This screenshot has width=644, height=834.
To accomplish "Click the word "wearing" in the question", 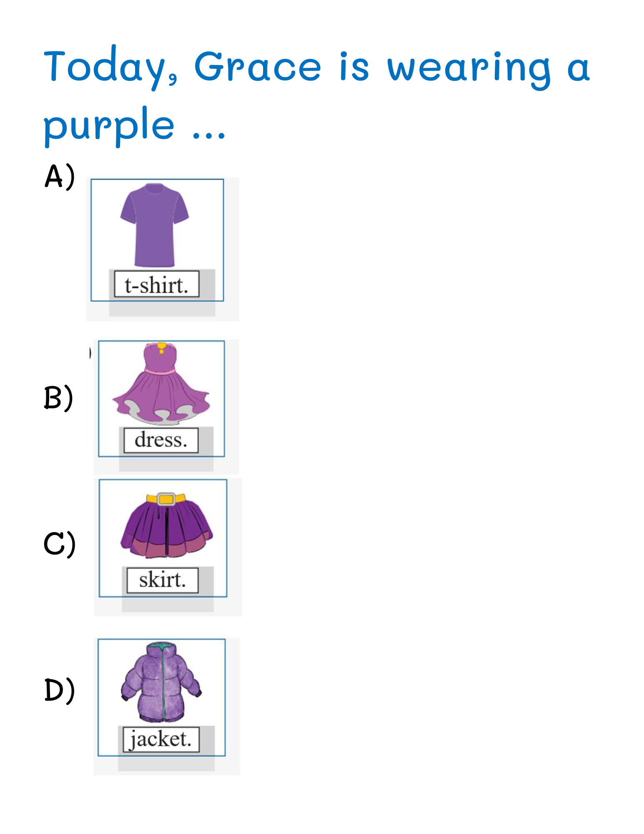I will [469, 68].
